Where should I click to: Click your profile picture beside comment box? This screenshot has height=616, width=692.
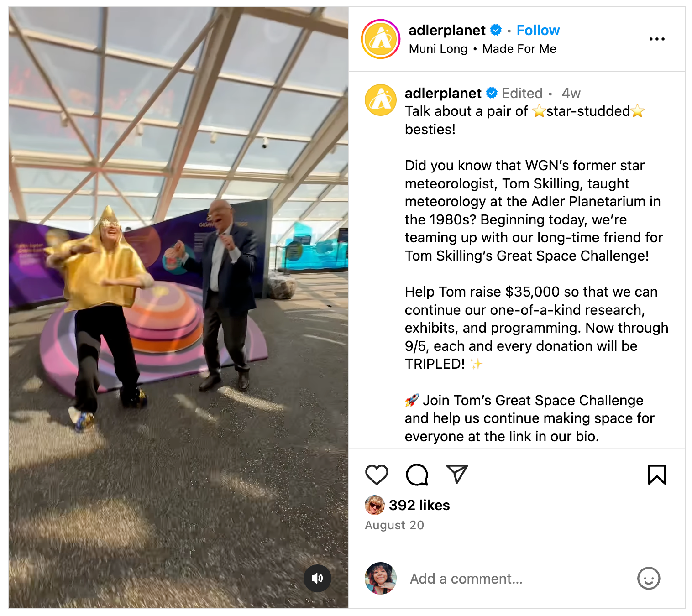point(381,578)
